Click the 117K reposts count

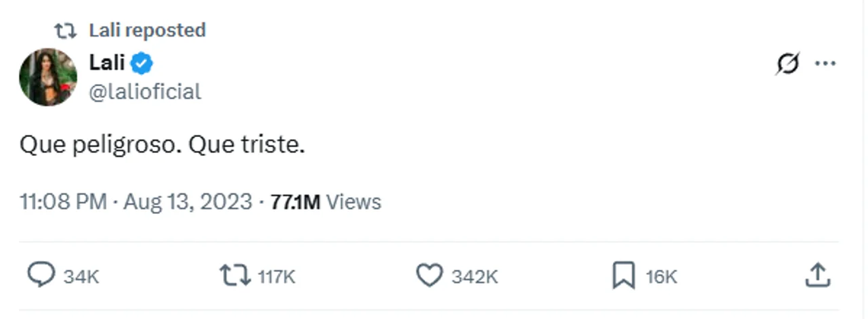click(277, 276)
